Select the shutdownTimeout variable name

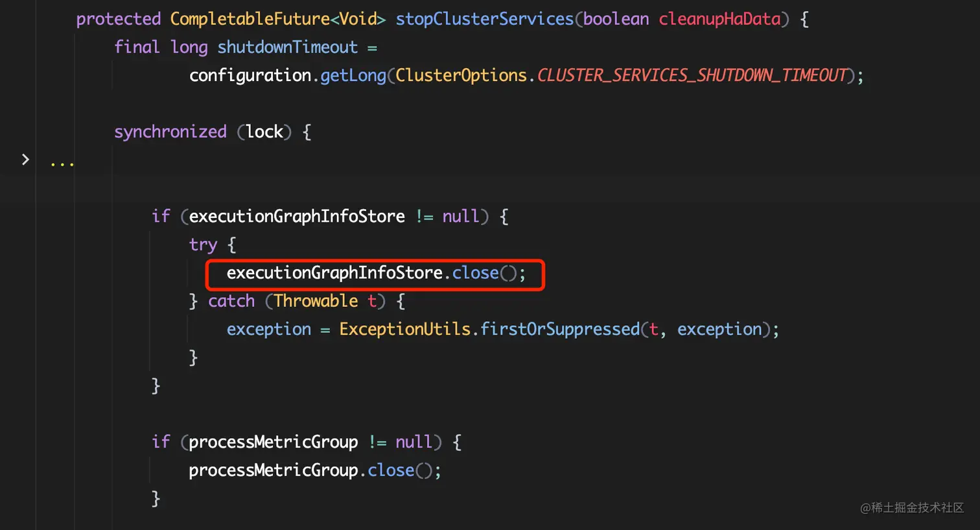coord(287,47)
